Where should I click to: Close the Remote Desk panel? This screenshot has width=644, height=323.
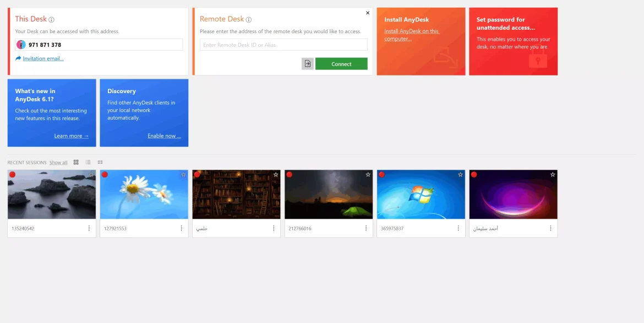368,13
